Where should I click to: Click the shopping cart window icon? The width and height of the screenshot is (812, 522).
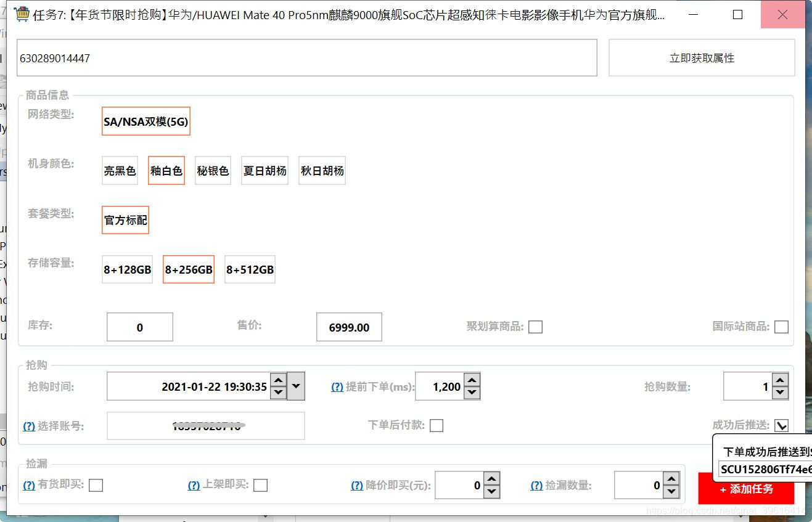pos(21,14)
